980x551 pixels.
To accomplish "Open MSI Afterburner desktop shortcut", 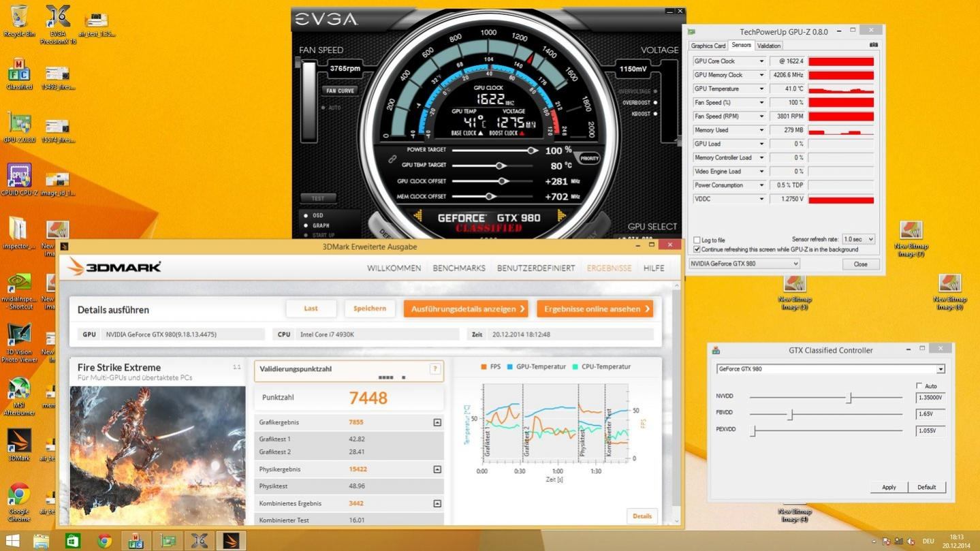I will pos(19,397).
